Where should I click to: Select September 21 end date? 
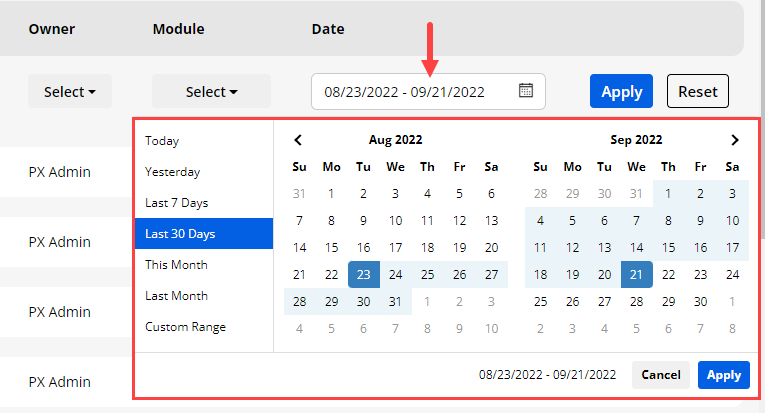[636, 275]
